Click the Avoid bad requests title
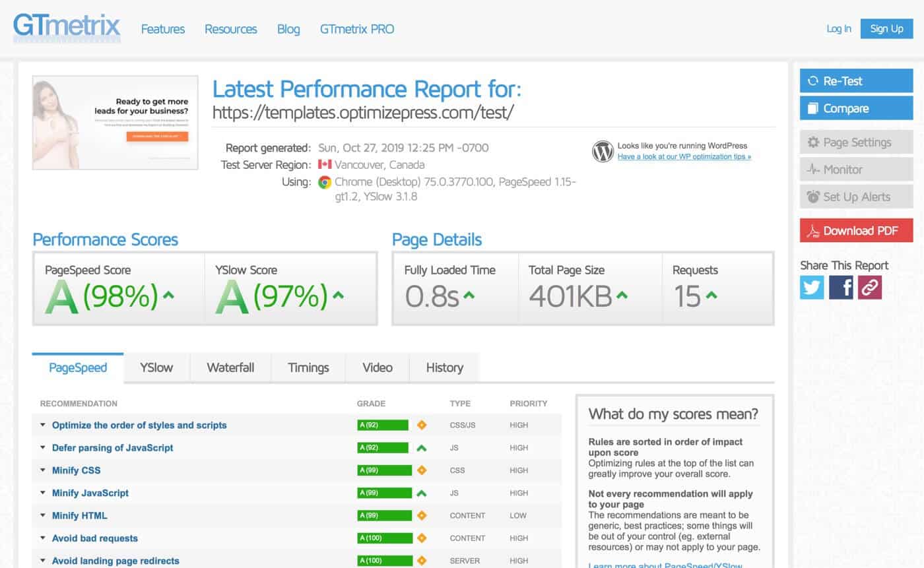The width and height of the screenshot is (924, 568). click(95, 538)
